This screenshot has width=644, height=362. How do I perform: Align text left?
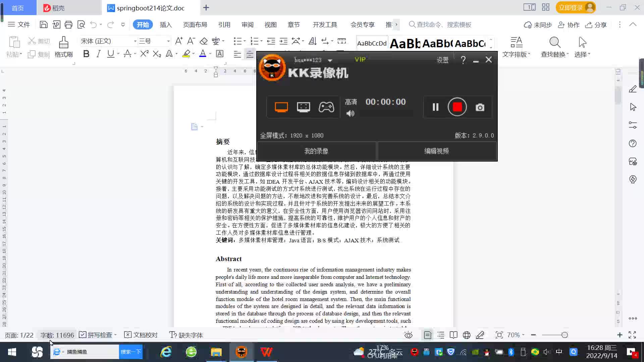tap(237, 54)
